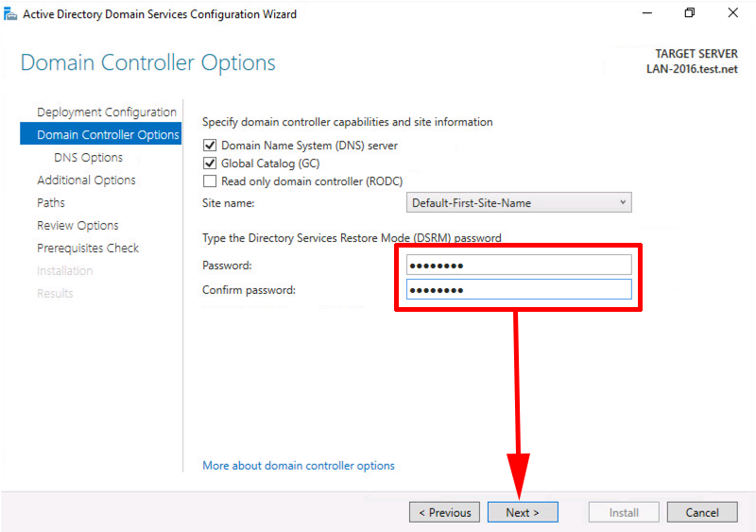Go back with the Previous button
Screen dimensions: 756x532
[444, 512]
